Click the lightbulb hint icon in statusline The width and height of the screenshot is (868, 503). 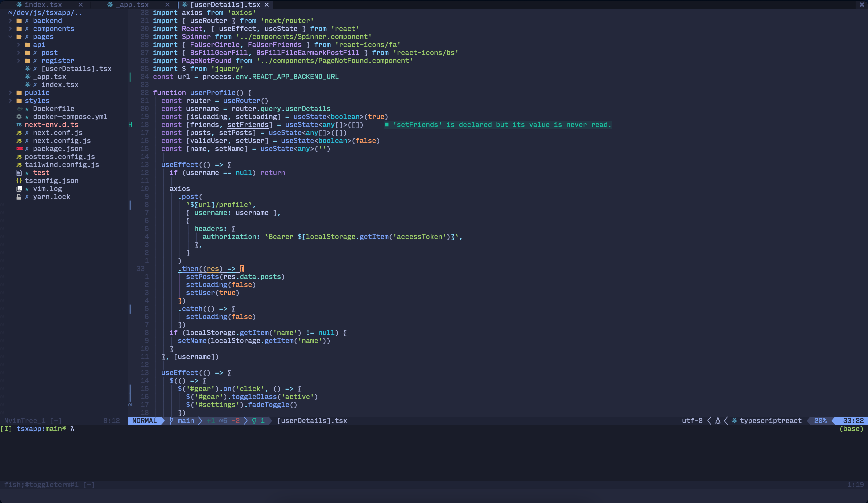pyautogui.click(x=254, y=420)
